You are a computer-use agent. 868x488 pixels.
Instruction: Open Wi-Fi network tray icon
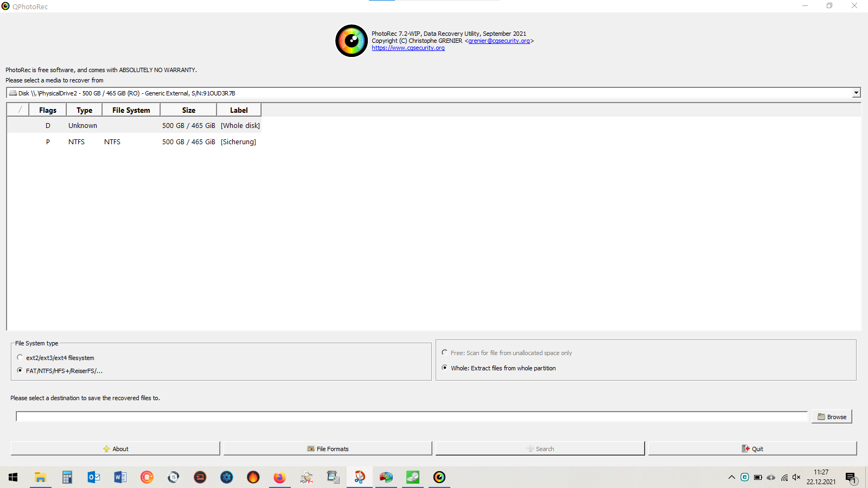point(784,477)
